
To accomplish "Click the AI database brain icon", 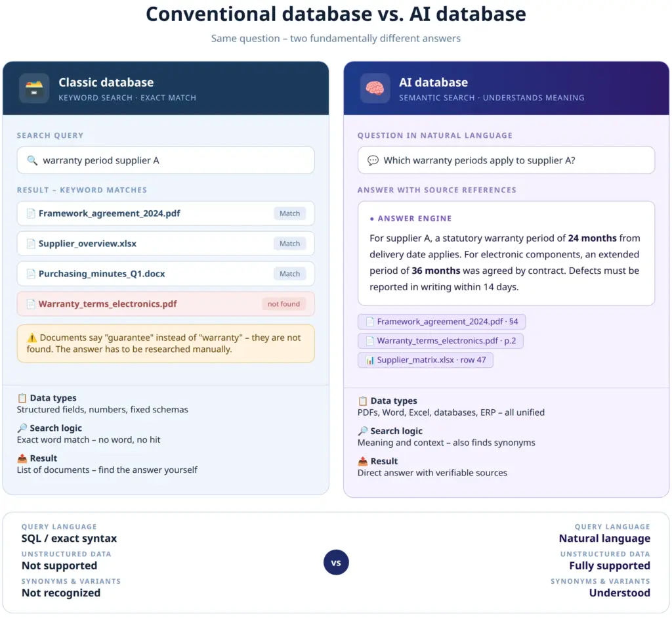I will click(x=375, y=89).
